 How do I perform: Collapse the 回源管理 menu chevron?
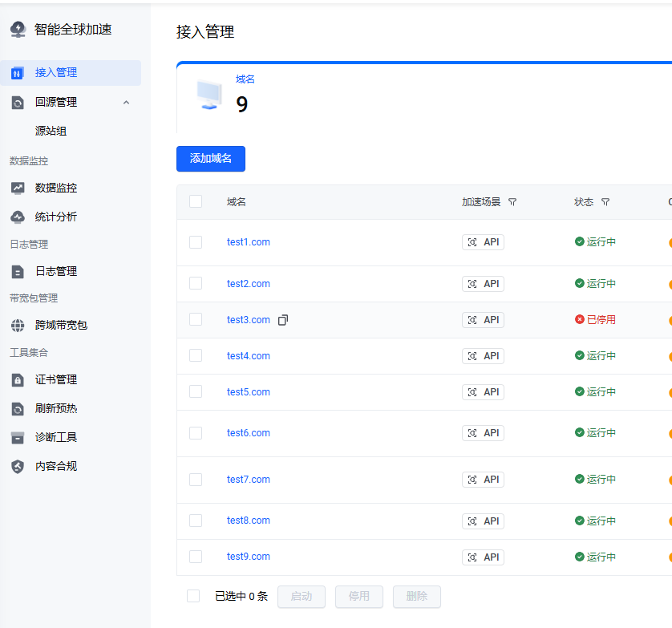[126, 102]
